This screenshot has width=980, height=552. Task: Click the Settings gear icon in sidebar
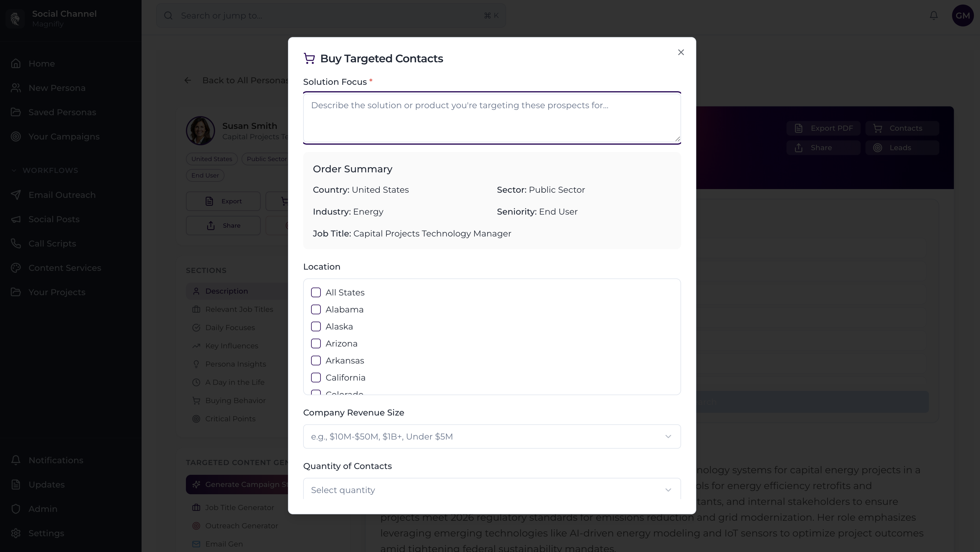tap(15, 533)
